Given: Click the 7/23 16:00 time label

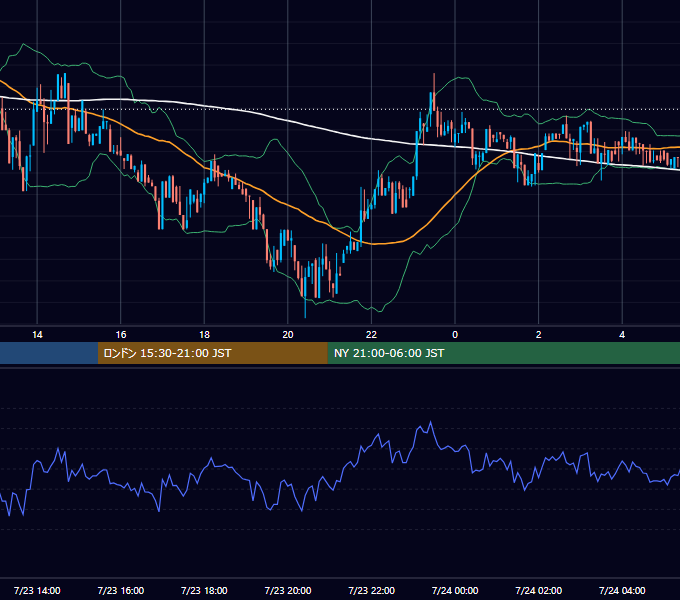Looking at the screenshot, I should pos(121,590).
